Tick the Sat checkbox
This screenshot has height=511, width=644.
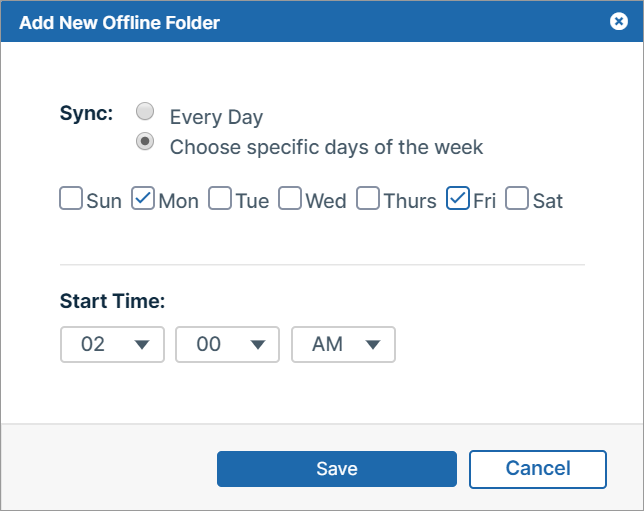click(x=517, y=198)
